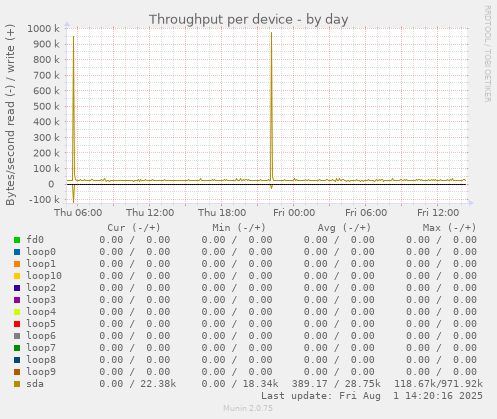Click the loop3 magenta legend swatch
Image resolution: width=497 pixels, height=419 pixels.
coord(17,300)
